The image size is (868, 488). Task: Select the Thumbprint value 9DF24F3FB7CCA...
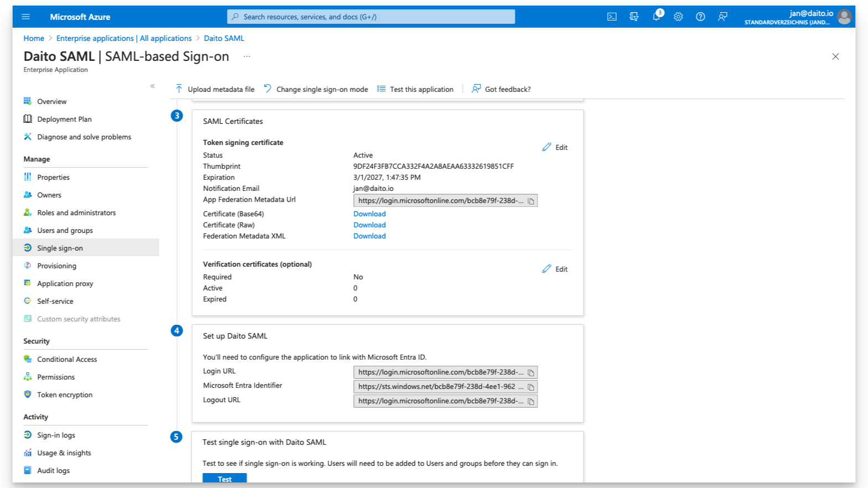tap(433, 166)
